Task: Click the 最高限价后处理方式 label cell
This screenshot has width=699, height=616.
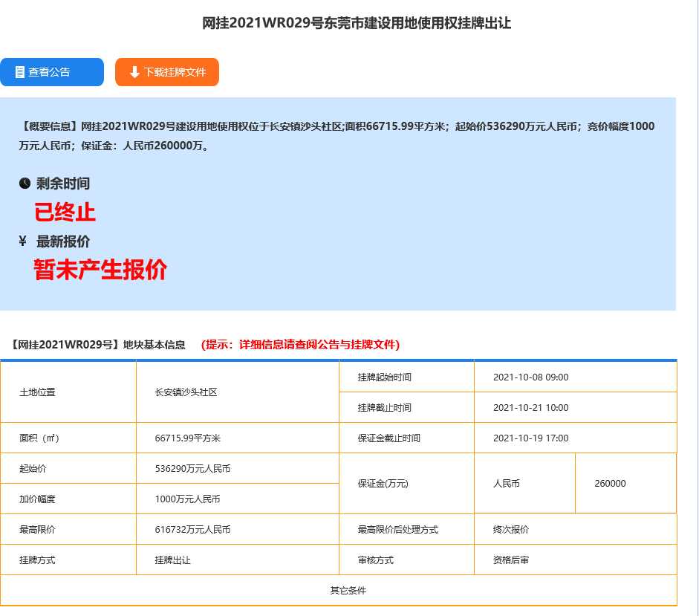Action: pos(406,530)
